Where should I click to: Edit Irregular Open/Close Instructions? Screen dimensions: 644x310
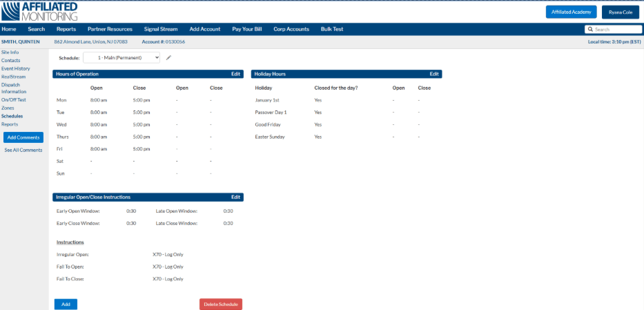tap(235, 197)
